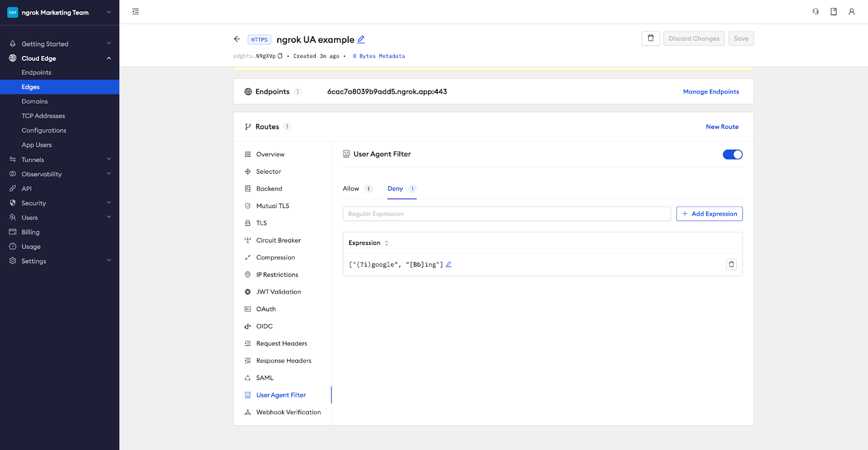Click the pencil icon beside edge name
The width and height of the screenshot is (868, 450).
click(361, 40)
